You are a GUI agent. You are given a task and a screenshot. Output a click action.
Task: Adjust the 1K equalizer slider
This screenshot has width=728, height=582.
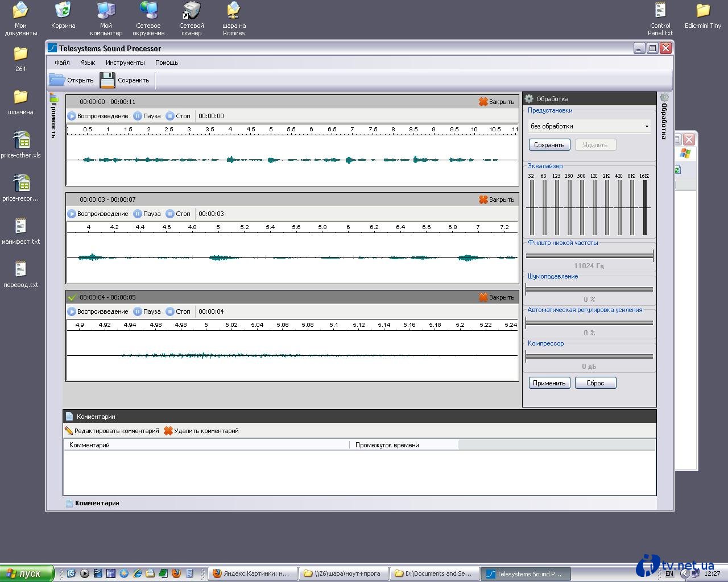594,207
